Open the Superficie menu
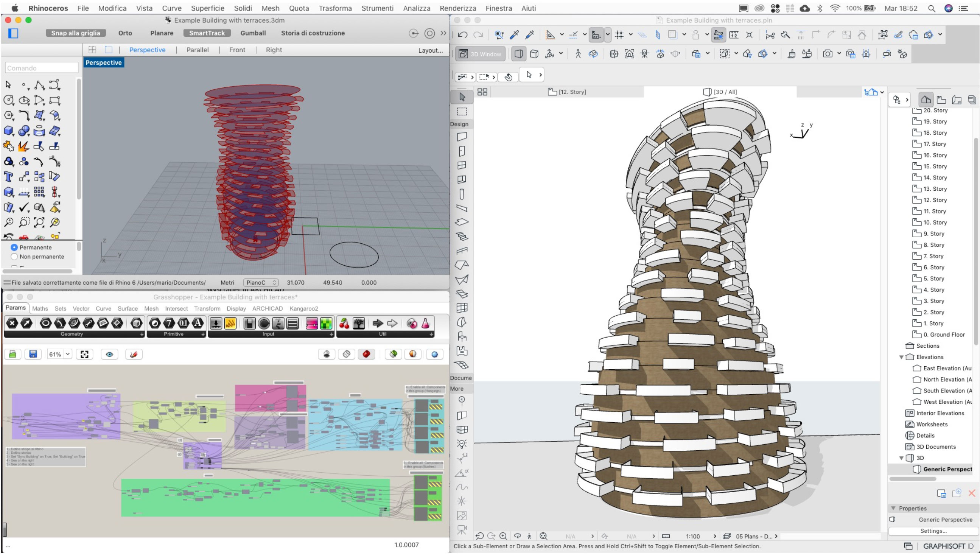Viewport: 980px width, 554px height. (207, 8)
